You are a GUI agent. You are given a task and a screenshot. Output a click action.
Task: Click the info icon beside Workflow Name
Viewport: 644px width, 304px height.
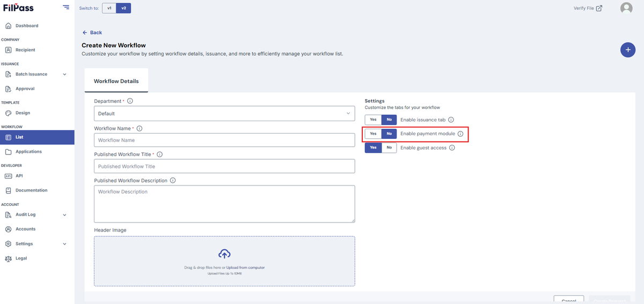coord(140,129)
